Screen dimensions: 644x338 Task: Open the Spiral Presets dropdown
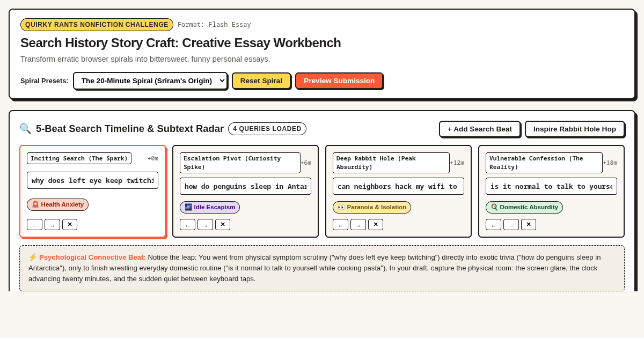point(150,80)
